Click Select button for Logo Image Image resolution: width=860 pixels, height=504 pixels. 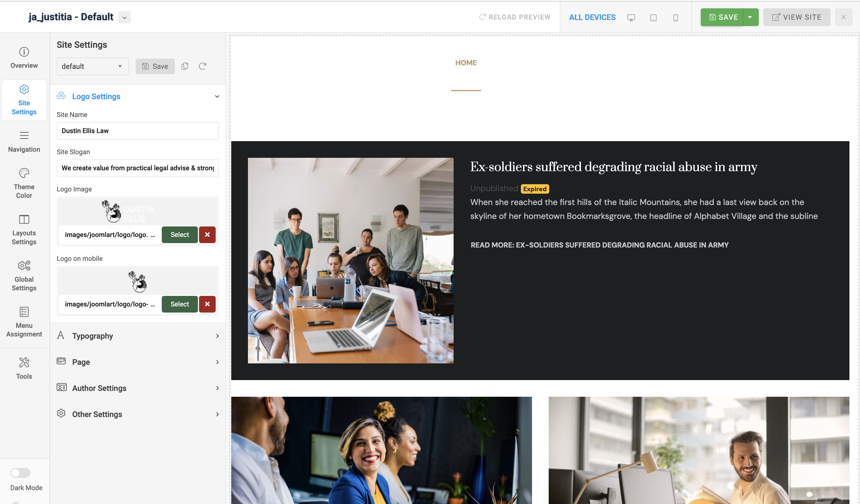pyautogui.click(x=180, y=234)
